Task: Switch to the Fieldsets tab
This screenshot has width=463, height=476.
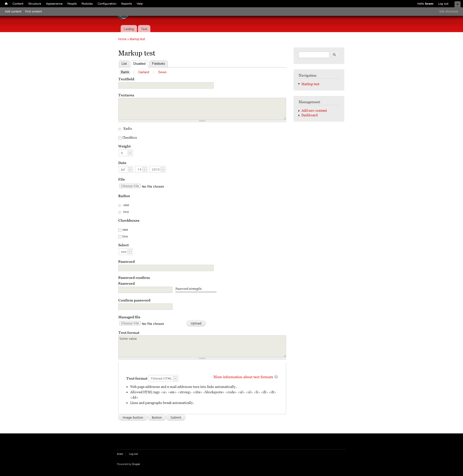Action: tap(158, 64)
